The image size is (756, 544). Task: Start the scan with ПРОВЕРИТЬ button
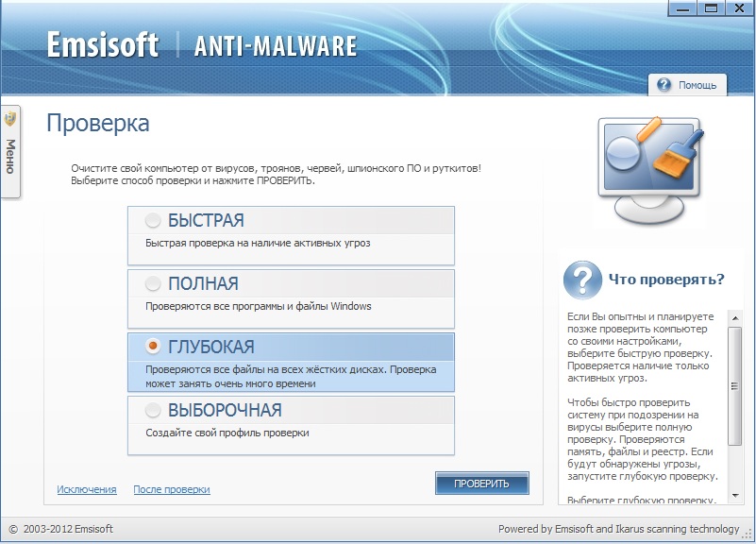(x=481, y=484)
